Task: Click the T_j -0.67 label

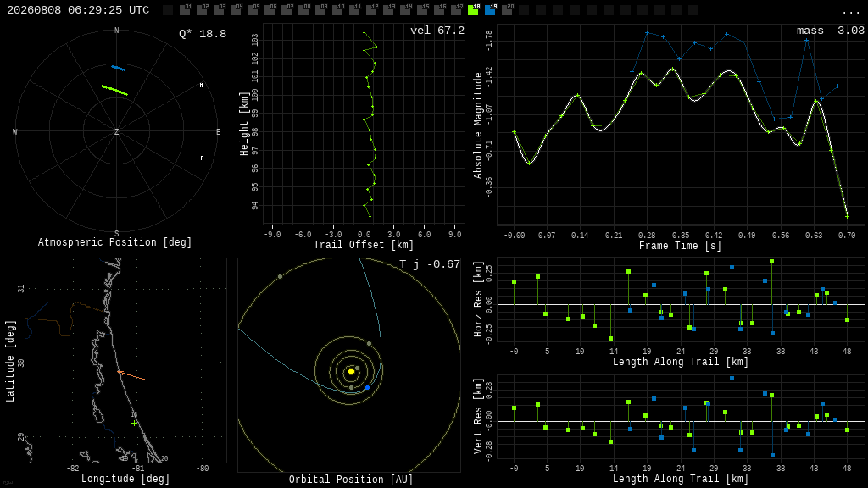Action: click(x=430, y=264)
